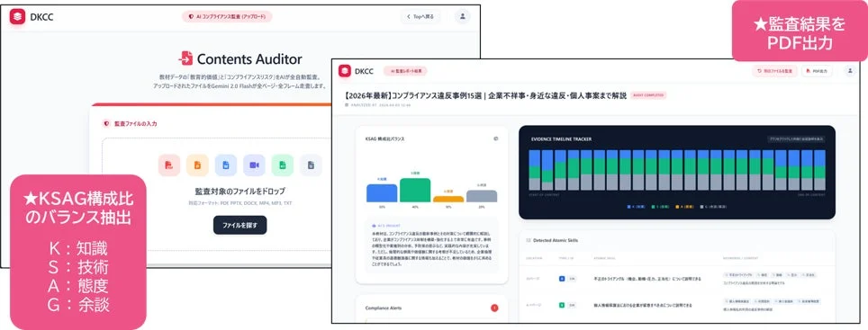Click the PDF出力 export button

coord(817,71)
